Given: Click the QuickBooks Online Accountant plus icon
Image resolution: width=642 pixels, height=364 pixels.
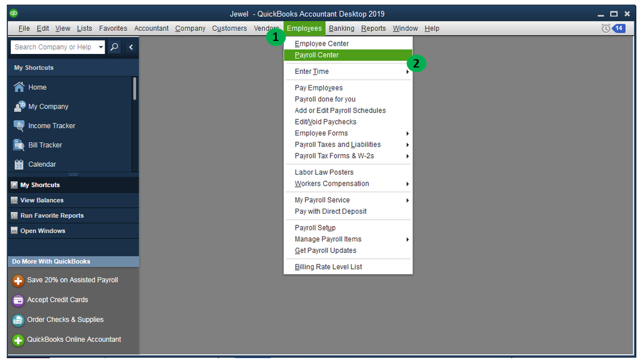Looking at the screenshot, I should pyautogui.click(x=18, y=340).
